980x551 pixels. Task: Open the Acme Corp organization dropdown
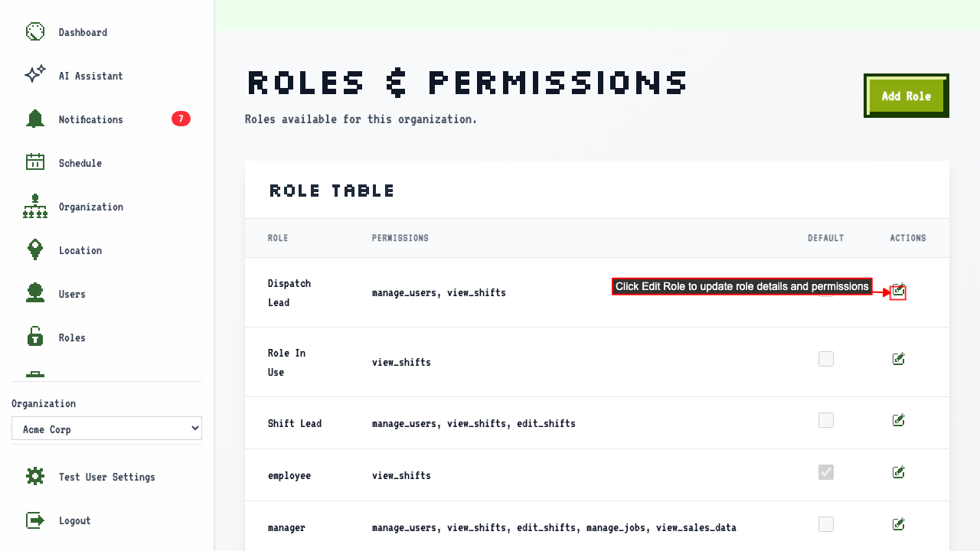point(106,429)
